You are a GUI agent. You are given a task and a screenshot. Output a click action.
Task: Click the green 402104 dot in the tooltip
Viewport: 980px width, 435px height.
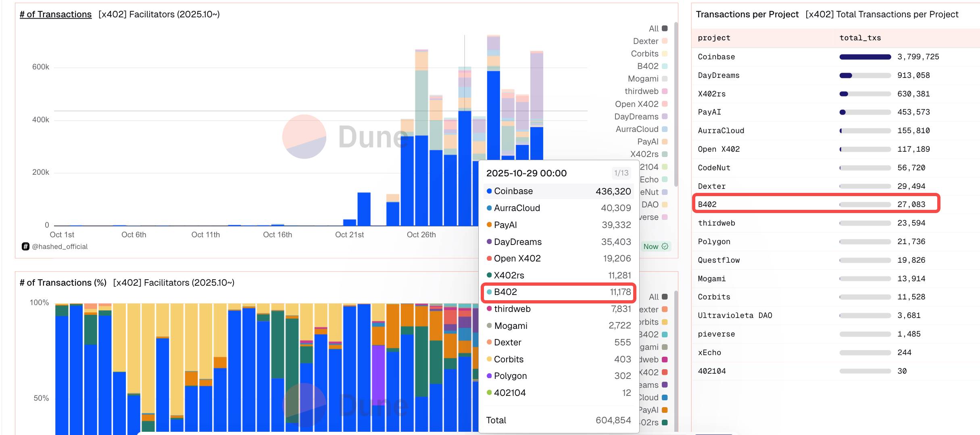tap(489, 393)
